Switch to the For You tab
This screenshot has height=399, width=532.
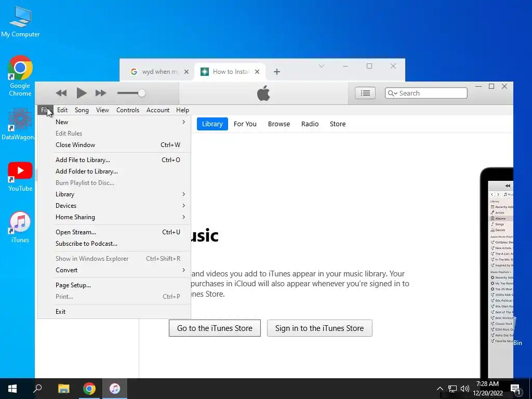pos(245,124)
